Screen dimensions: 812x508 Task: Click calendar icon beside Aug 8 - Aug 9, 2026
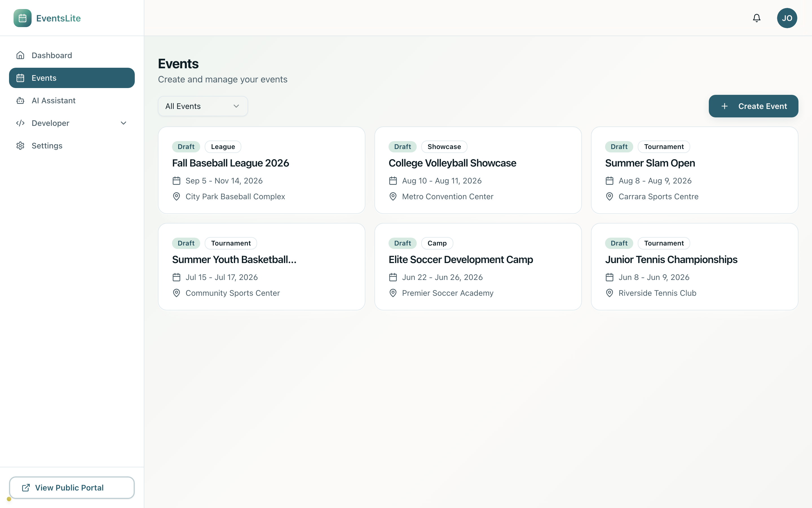[x=609, y=181]
